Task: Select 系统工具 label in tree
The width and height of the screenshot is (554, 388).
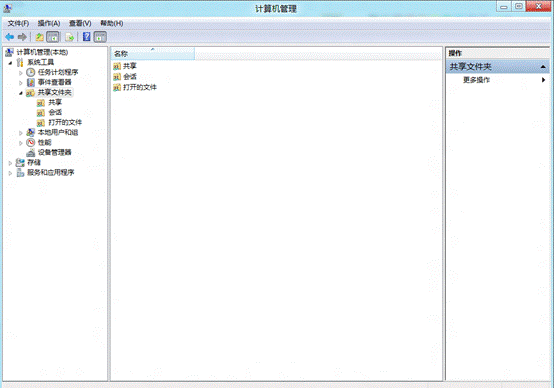Action: [x=41, y=63]
